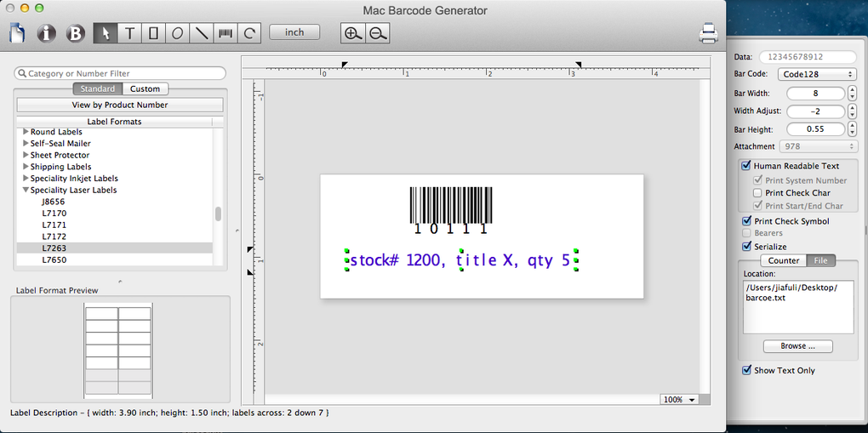Viewport: 868px width, 433px height.
Task: Select the line drawing tool
Action: [202, 33]
